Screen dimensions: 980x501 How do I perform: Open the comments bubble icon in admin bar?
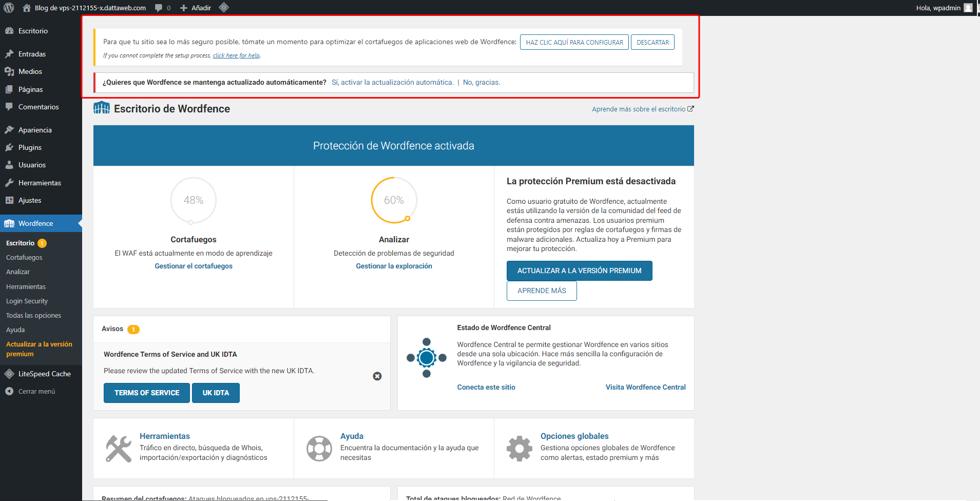pyautogui.click(x=159, y=8)
